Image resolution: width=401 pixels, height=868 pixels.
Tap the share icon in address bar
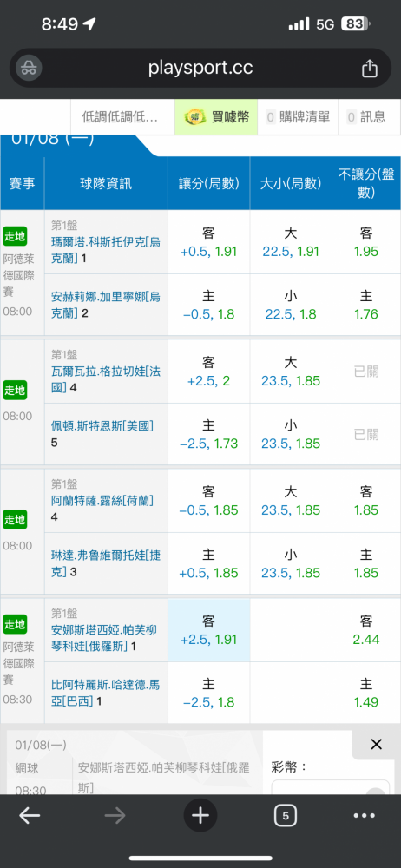(370, 68)
